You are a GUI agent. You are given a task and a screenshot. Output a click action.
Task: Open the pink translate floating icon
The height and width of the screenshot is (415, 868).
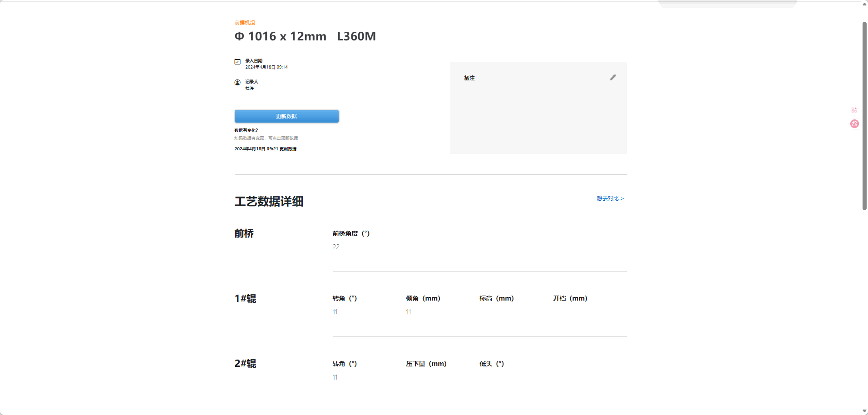pyautogui.click(x=854, y=124)
